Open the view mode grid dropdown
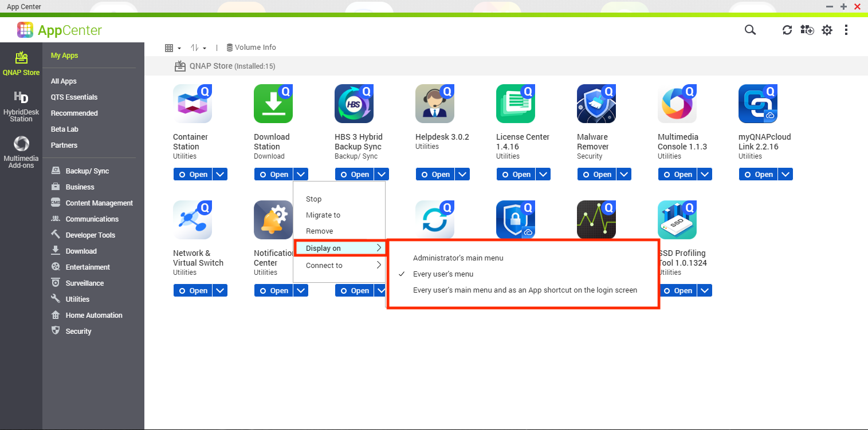The image size is (868, 430). tap(172, 48)
